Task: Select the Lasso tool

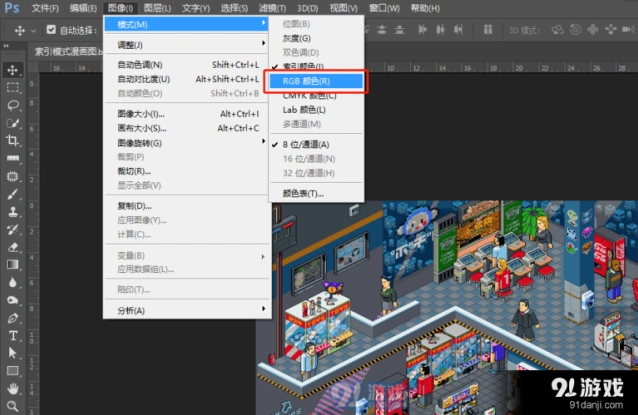Action: pos(13,105)
